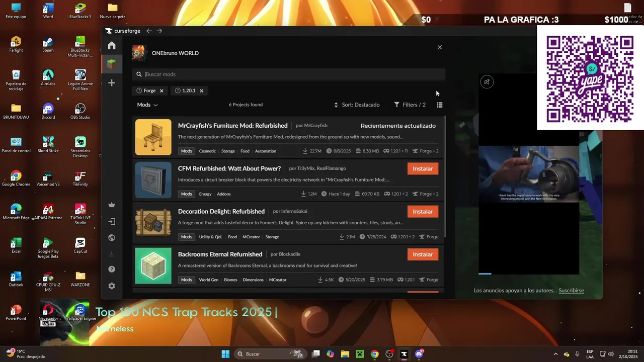
Task: Open MrCrayfish's Furniture Mod chair thumbnail
Action: point(153,137)
